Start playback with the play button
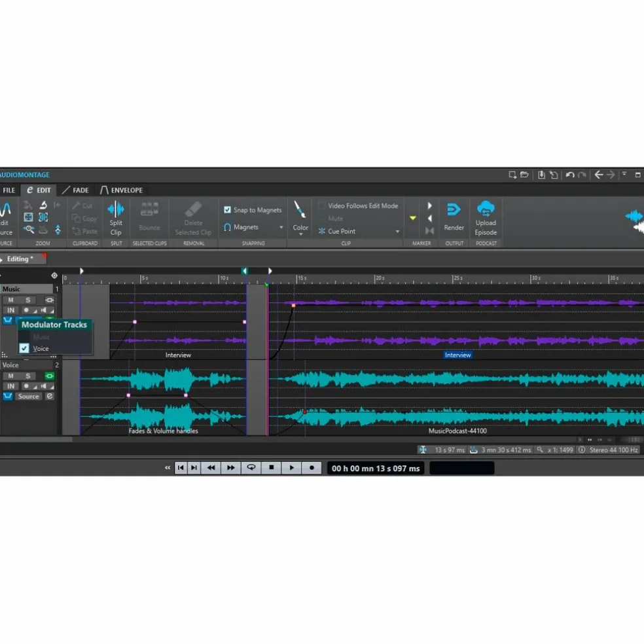 [x=291, y=468]
